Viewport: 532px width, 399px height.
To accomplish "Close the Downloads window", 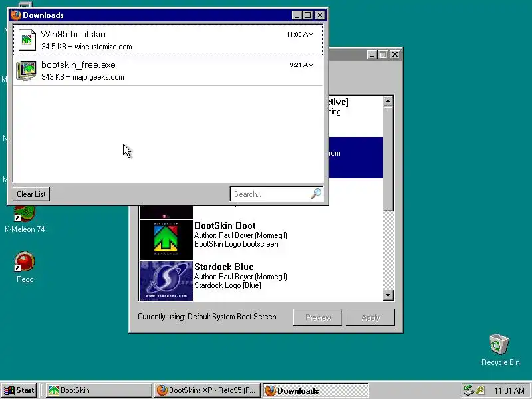I will (x=320, y=15).
